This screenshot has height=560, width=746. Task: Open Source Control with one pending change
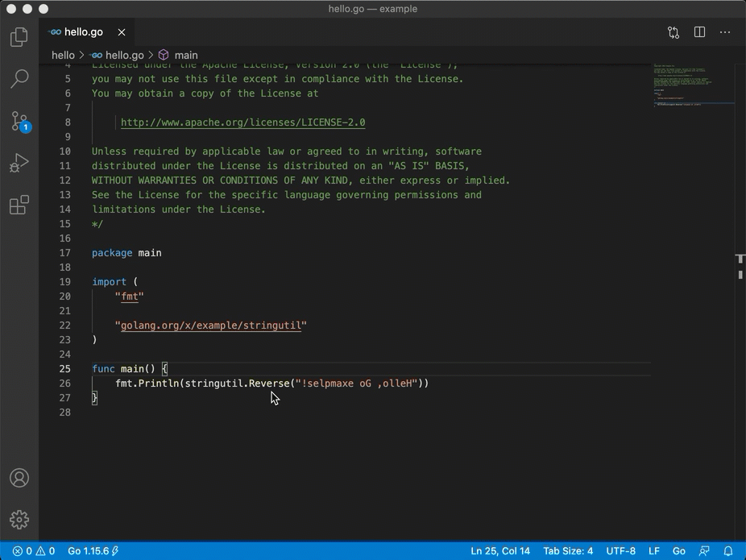point(19,121)
